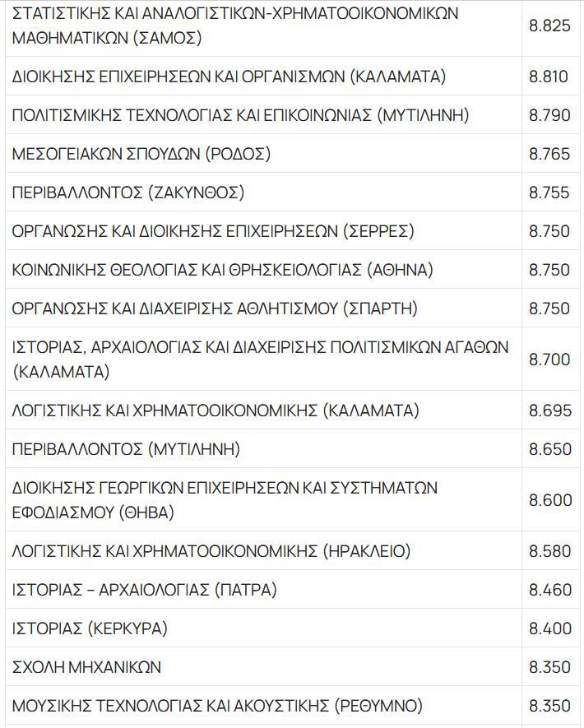Screen dimensions: 584x728
Task: Select ΛΟΓΙΣΤΙΚΗΣ ΚΑΙ ΧΡΗΜΑΤΟΟΙΚΟΝΟΜΙΚΗΣ (ΚΑΛΑΜΑΤΑ) department
Action: 216,410
